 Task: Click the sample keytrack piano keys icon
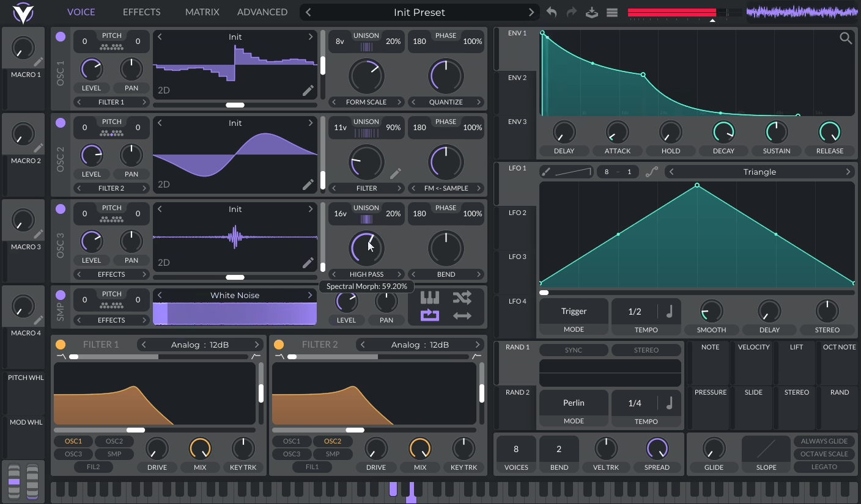pos(429,298)
